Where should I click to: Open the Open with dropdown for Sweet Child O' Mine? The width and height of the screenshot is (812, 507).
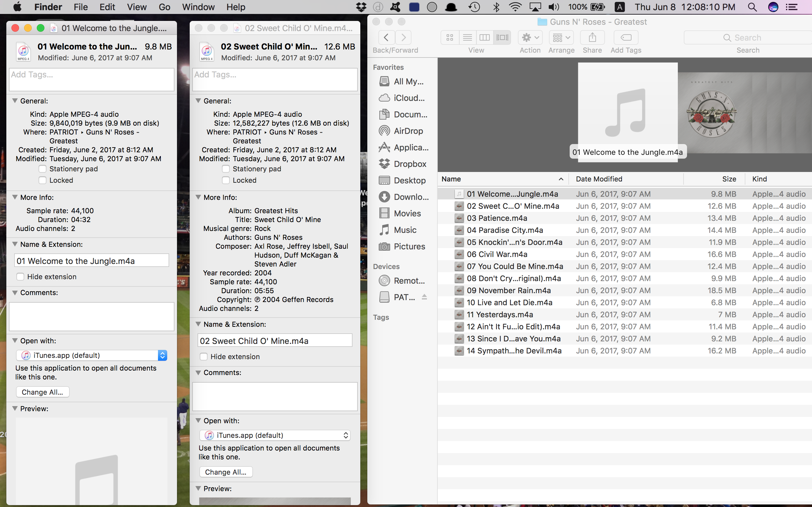[x=275, y=435]
